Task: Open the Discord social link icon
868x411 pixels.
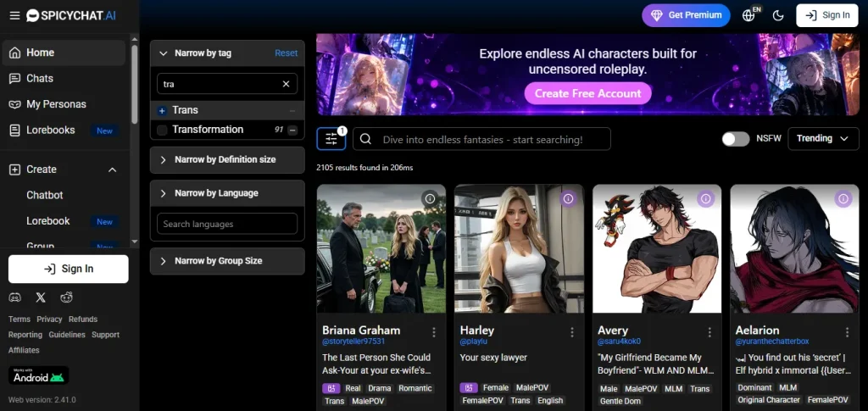Action: pos(15,297)
